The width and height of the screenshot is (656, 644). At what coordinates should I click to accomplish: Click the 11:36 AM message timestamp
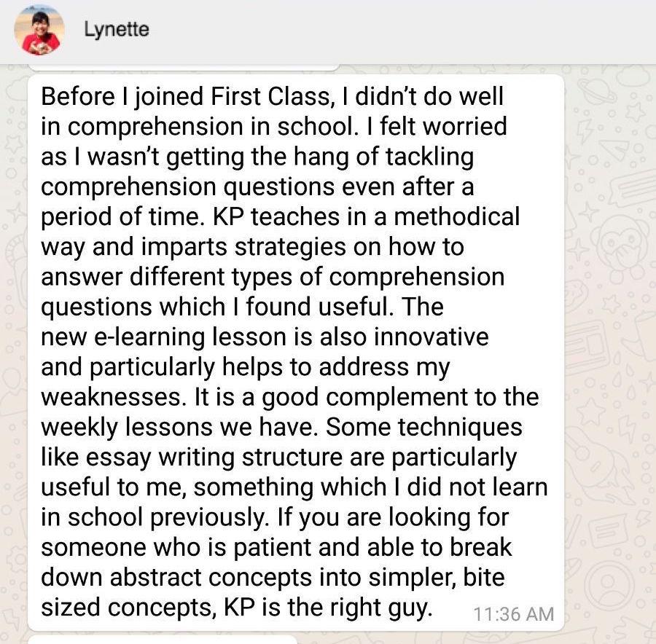pyautogui.click(x=514, y=614)
